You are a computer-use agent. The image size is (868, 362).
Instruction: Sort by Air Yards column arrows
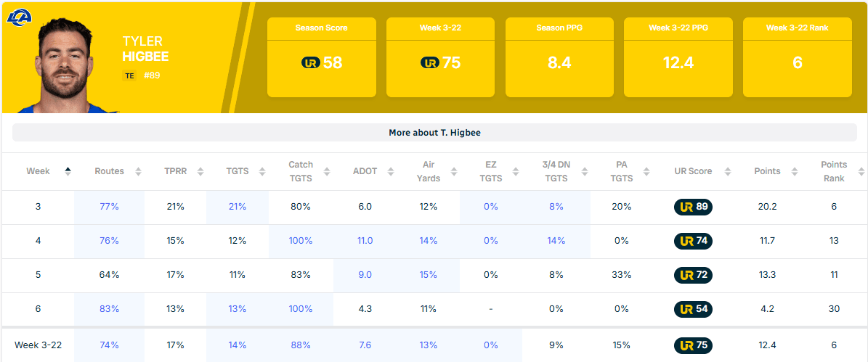pyautogui.click(x=453, y=171)
